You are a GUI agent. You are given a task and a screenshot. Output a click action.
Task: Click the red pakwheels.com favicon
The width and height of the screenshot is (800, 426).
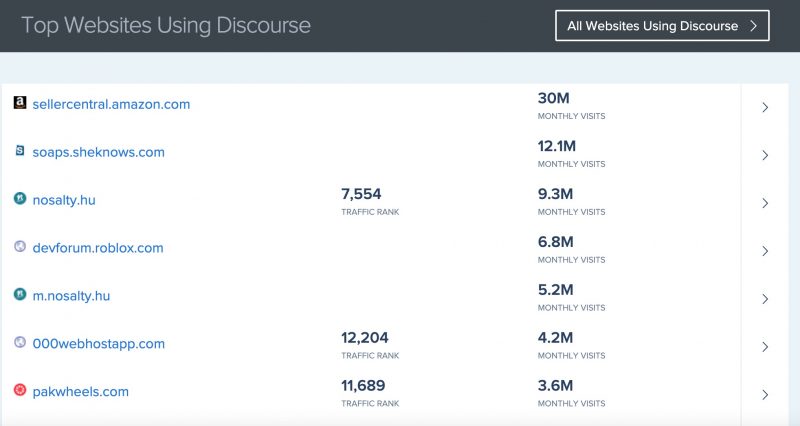coord(20,391)
